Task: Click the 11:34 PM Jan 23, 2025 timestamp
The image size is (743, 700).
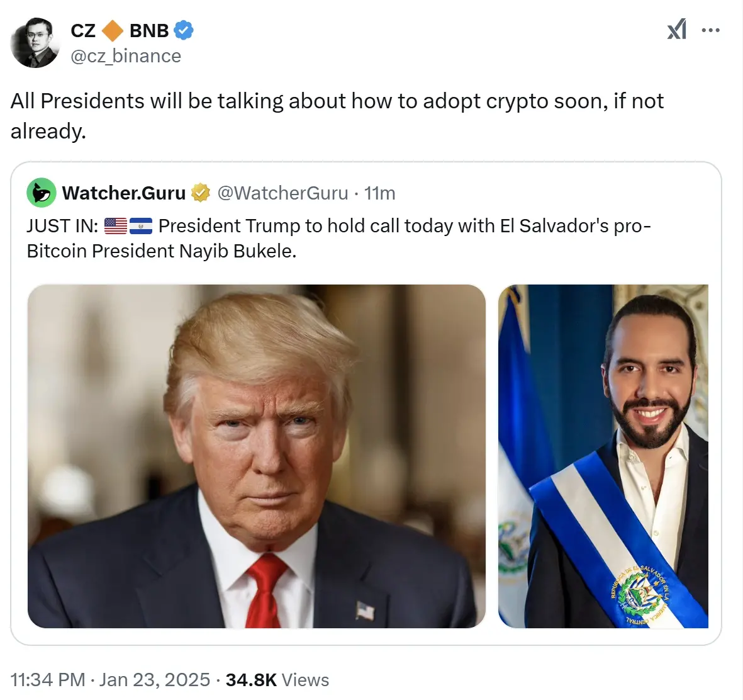Action: [x=110, y=680]
